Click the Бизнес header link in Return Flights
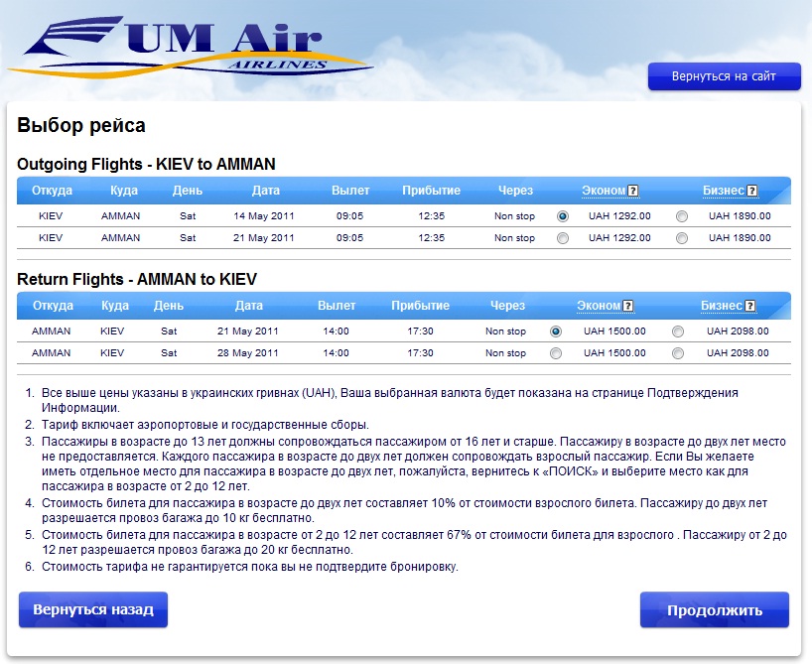Image resolution: width=812 pixels, height=664 pixels. [722, 307]
